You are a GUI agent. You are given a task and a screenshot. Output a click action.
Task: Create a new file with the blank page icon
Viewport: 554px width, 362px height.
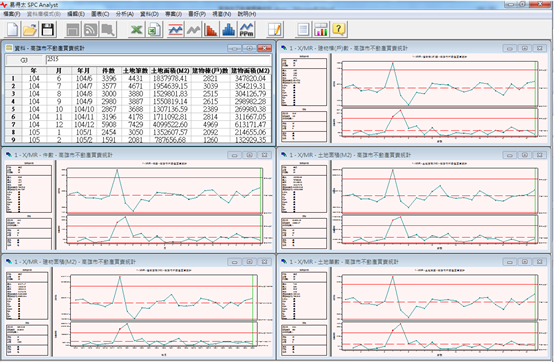(x=12, y=29)
